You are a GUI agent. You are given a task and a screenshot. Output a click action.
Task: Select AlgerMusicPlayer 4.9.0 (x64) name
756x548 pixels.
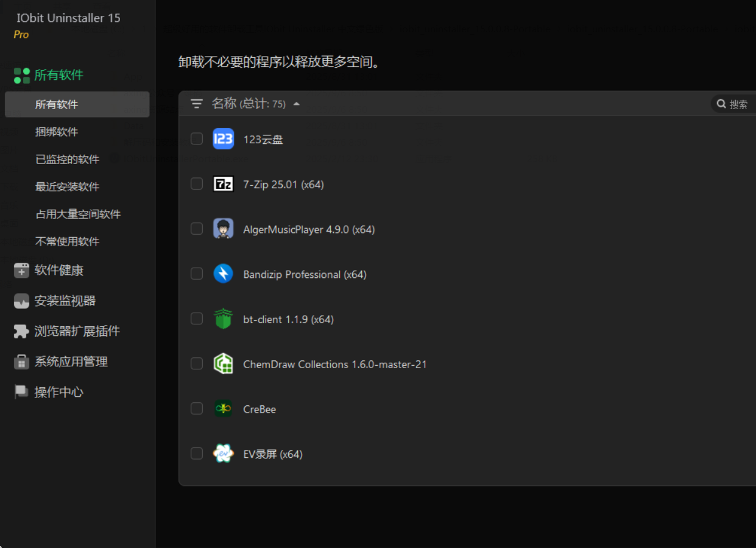pos(309,229)
